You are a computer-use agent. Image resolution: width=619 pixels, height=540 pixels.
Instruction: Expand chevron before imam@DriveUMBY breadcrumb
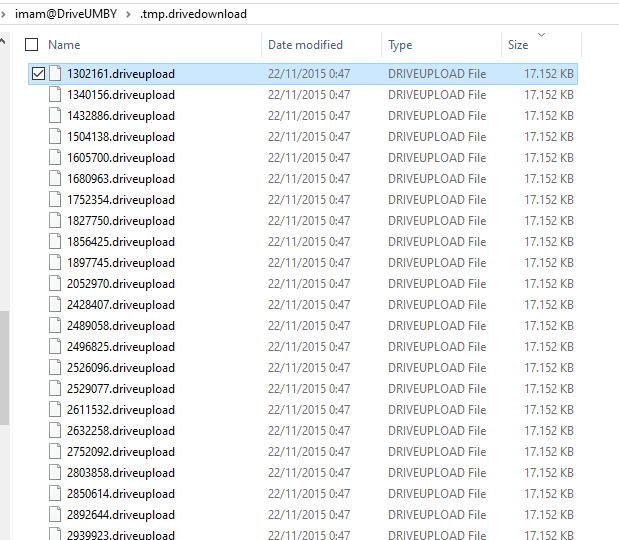point(3,14)
